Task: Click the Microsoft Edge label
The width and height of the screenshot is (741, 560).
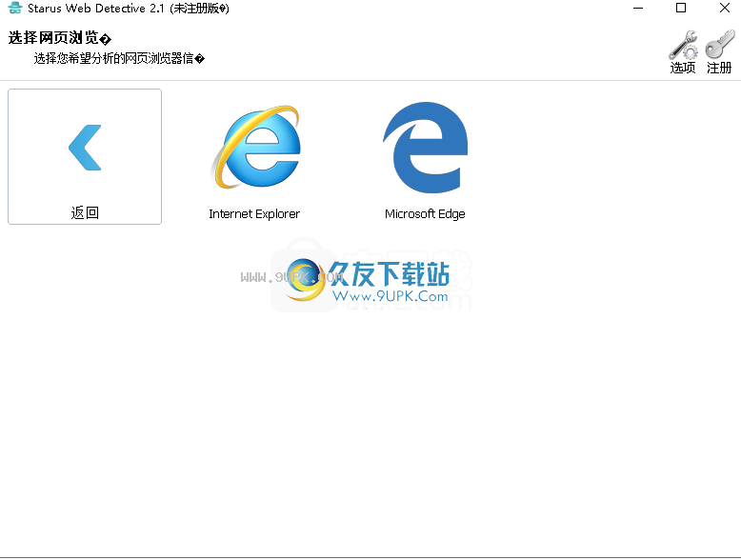Action: [x=425, y=214]
